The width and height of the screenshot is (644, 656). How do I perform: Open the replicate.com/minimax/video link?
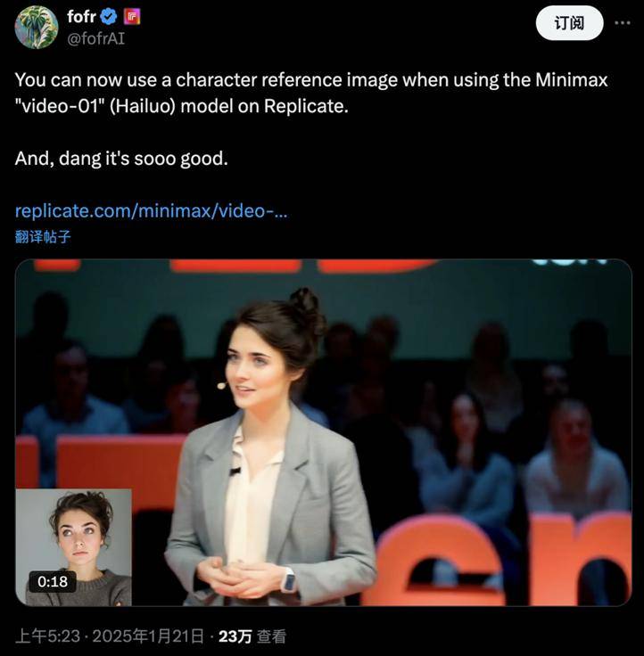151,210
